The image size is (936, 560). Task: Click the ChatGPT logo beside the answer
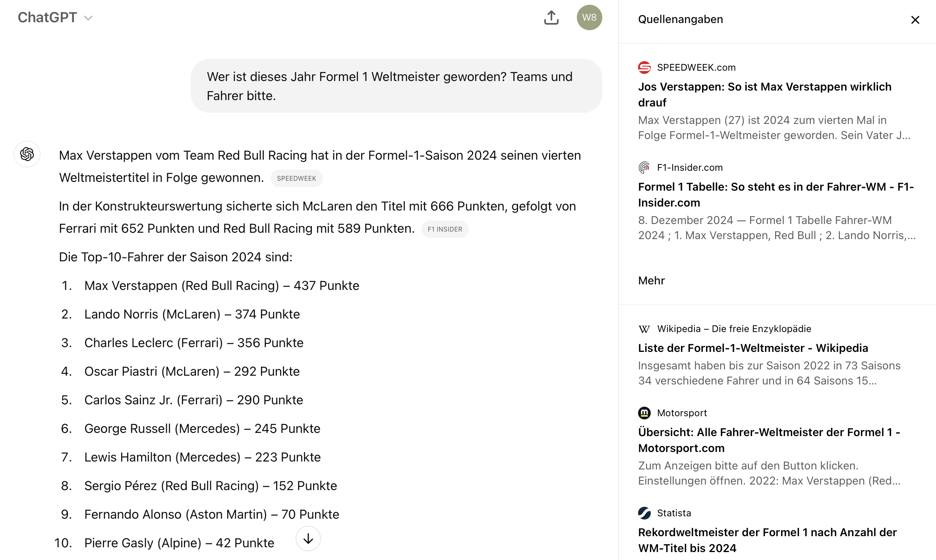pos(27,154)
